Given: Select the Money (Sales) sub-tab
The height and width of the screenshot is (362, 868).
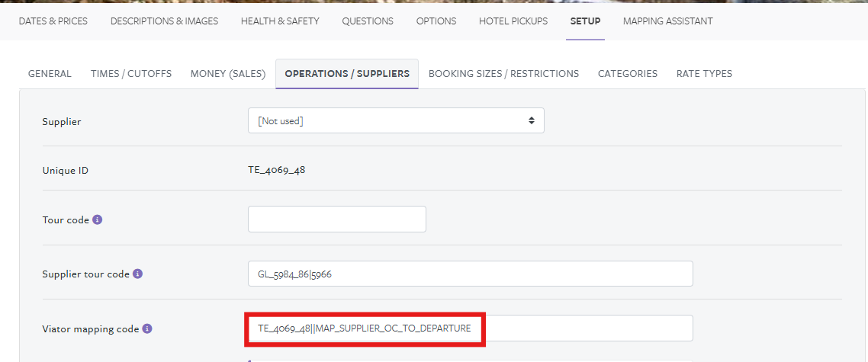Looking at the screenshot, I should click(x=228, y=74).
